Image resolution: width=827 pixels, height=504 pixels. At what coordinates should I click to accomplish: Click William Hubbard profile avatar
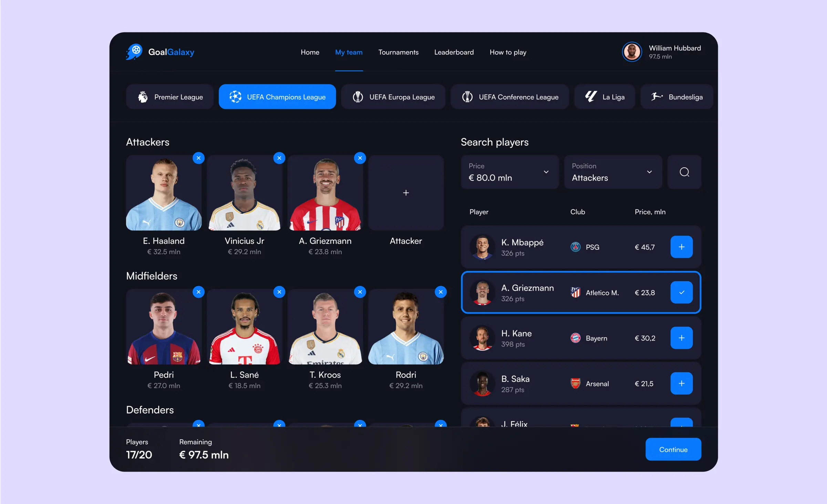coord(631,53)
